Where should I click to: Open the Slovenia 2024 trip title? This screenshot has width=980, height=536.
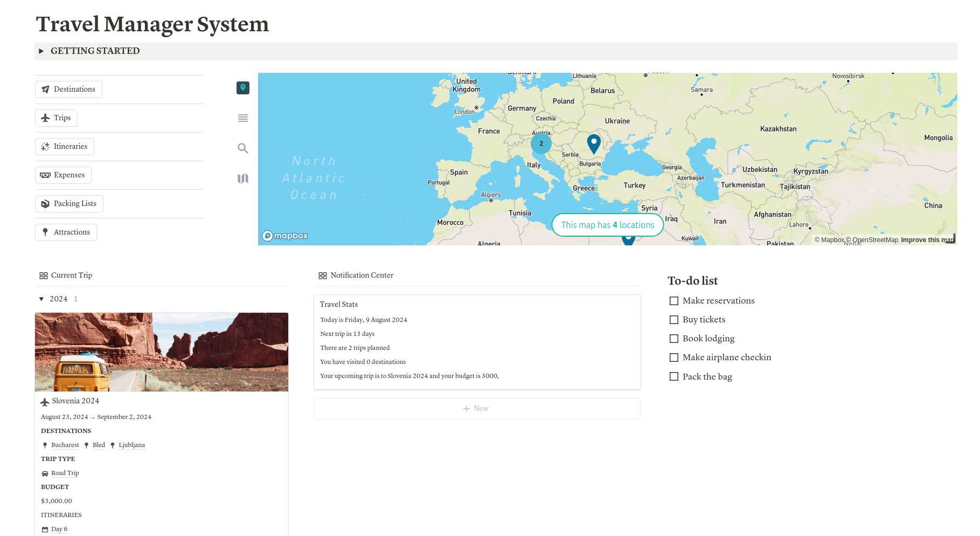[x=75, y=401]
